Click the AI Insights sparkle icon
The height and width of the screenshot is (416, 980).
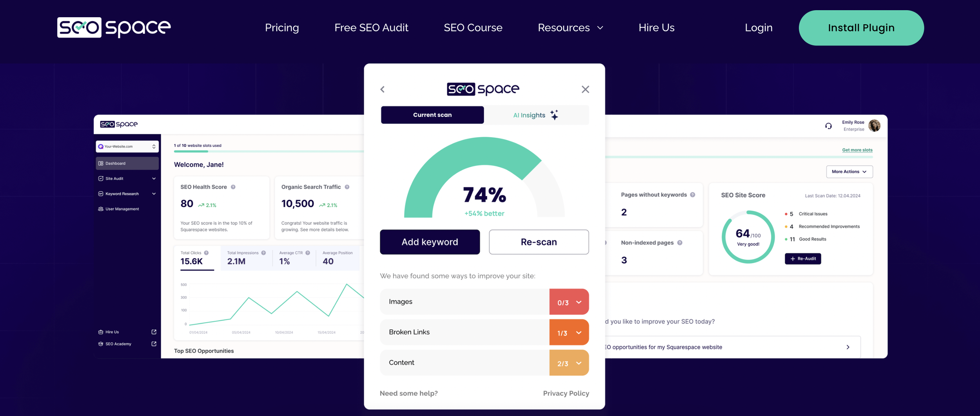(x=554, y=115)
